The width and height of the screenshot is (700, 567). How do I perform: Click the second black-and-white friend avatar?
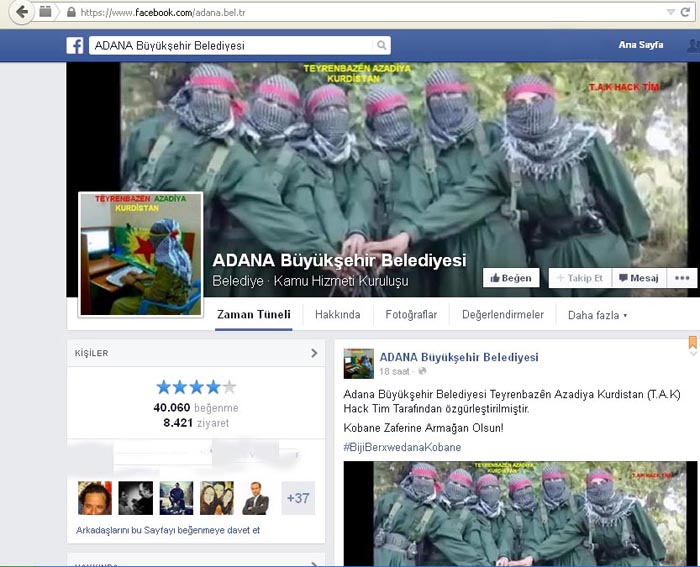point(136,498)
